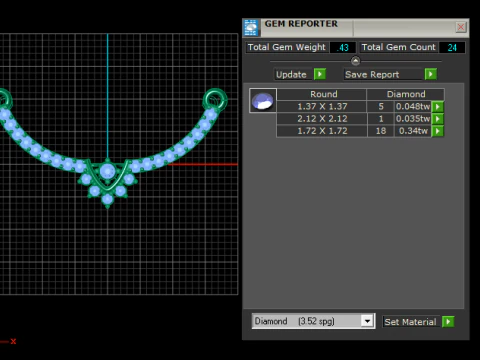
Task: Click the Set Material button label
Action: coord(410,322)
